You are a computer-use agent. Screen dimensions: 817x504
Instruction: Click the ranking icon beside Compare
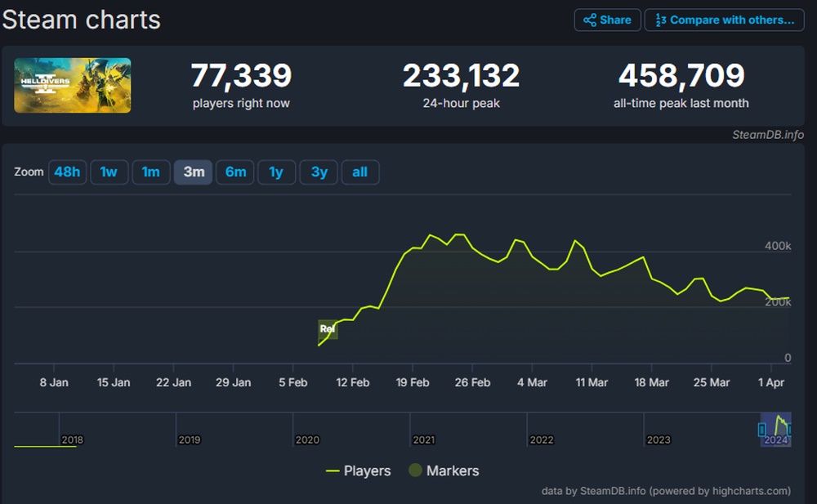(660, 20)
